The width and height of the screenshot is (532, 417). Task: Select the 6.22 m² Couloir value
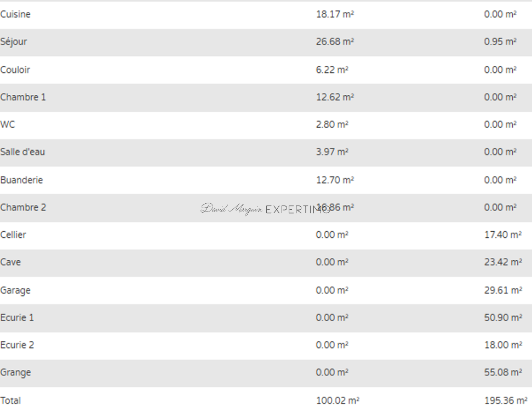pos(332,70)
